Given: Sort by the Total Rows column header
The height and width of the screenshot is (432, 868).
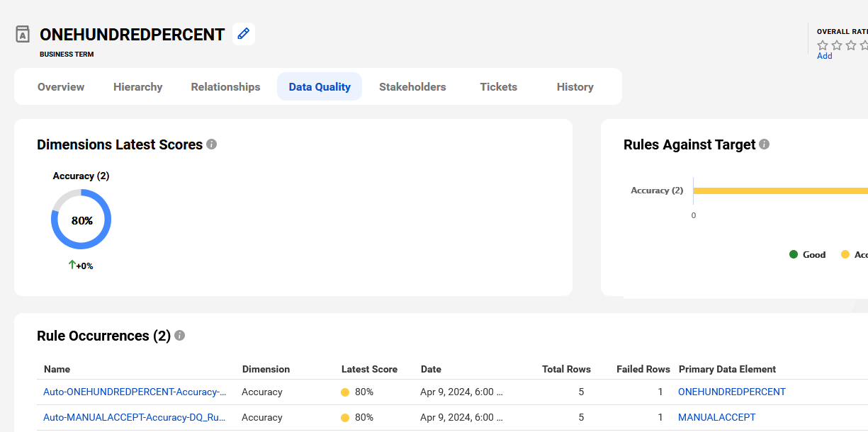Looking at the screenshot, I should pyautogui.click(x=566, y=369).
